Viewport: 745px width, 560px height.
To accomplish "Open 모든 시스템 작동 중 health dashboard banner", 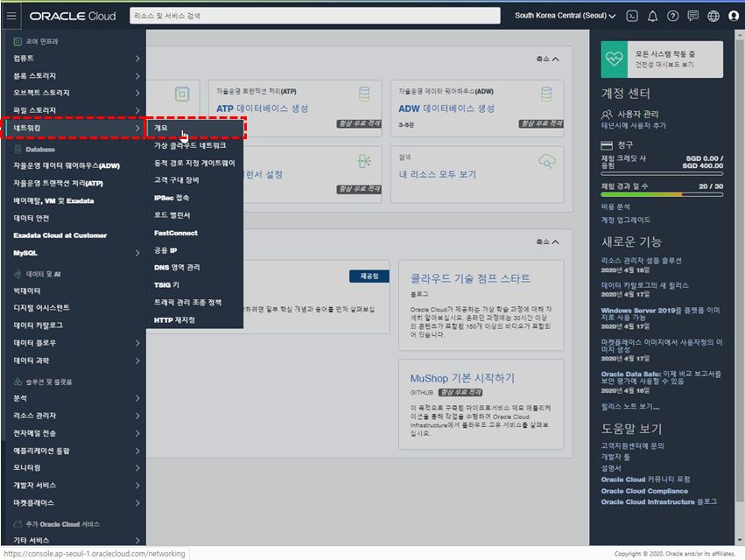I will tap(662, 59).
